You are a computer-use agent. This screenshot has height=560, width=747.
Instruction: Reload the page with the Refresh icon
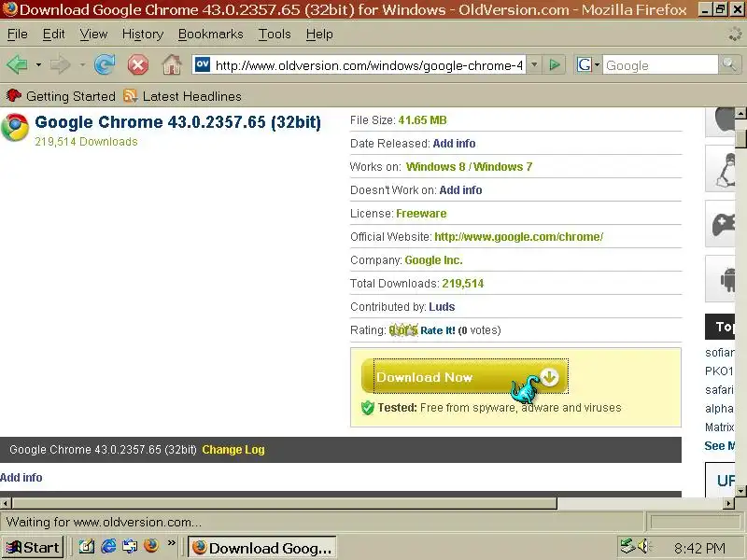pos(105,64)
